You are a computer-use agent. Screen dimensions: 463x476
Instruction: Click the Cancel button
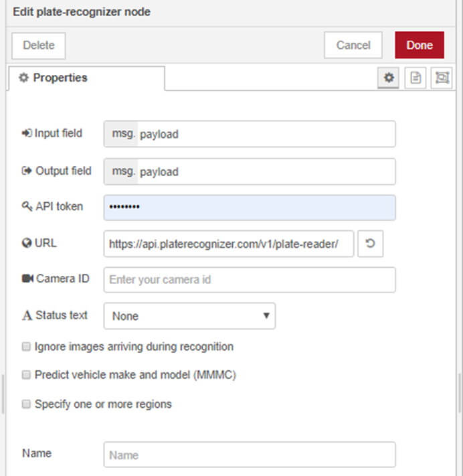[x=353, y=45]
